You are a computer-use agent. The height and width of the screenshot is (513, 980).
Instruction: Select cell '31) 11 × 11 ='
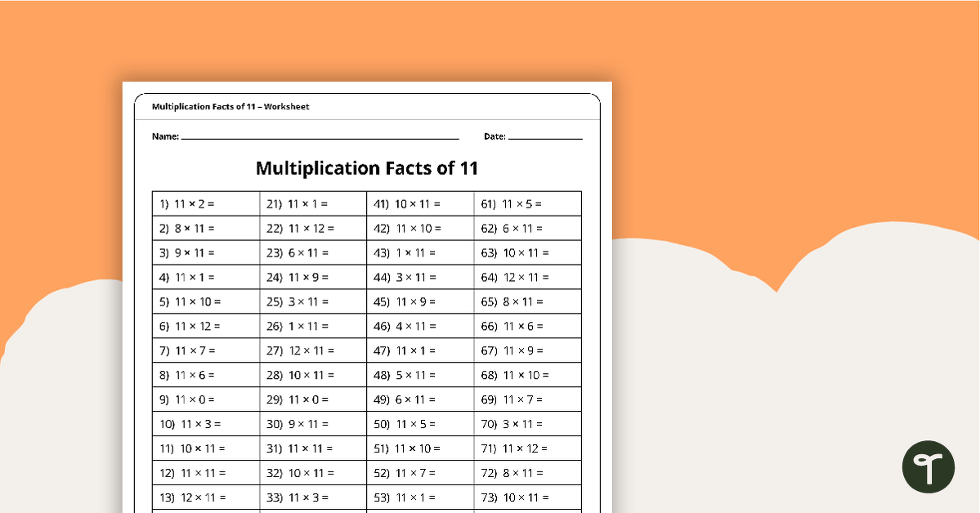click(313, 448)
